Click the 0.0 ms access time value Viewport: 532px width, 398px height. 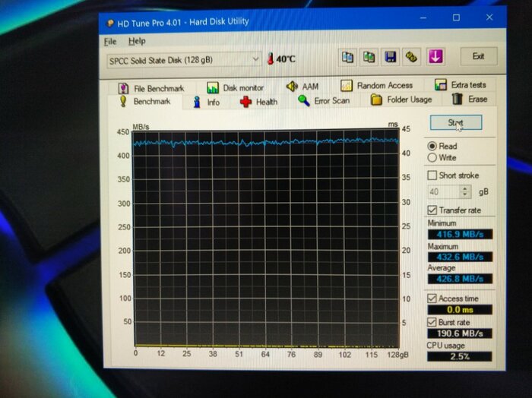click(460, 310)
